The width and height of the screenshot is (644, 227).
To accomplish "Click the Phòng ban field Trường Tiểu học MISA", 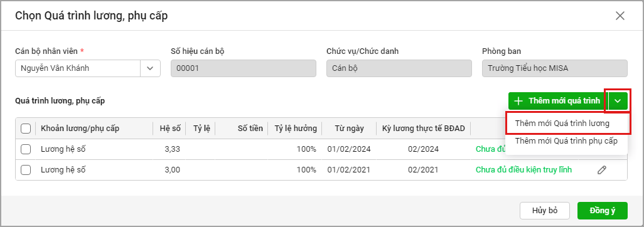I will (x=555, y=68).
